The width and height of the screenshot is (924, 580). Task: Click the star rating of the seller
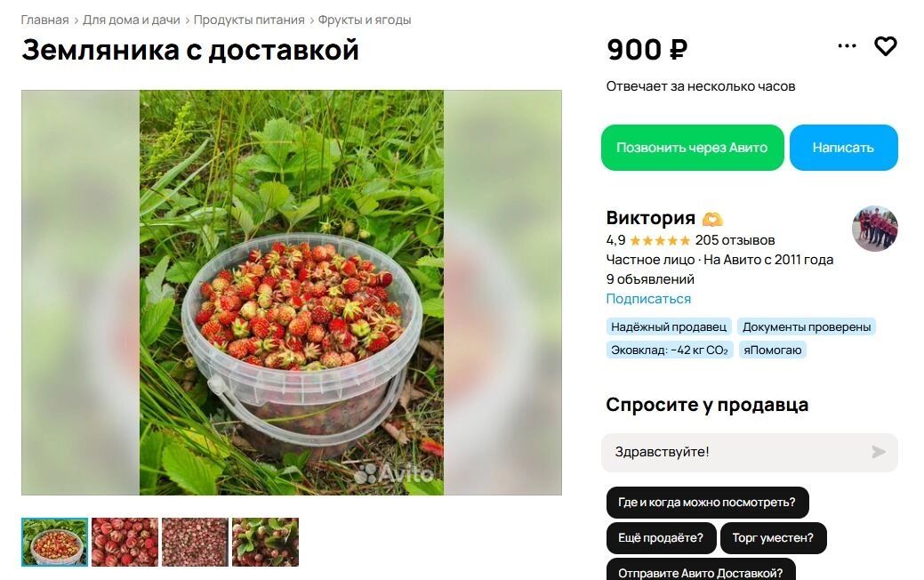659,240
